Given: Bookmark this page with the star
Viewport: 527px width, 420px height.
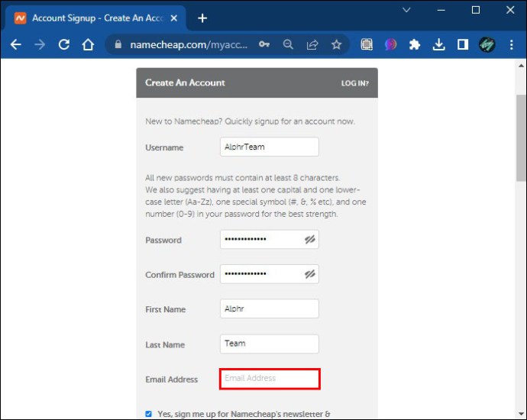Looking at the screenshot, I should 336,44.
